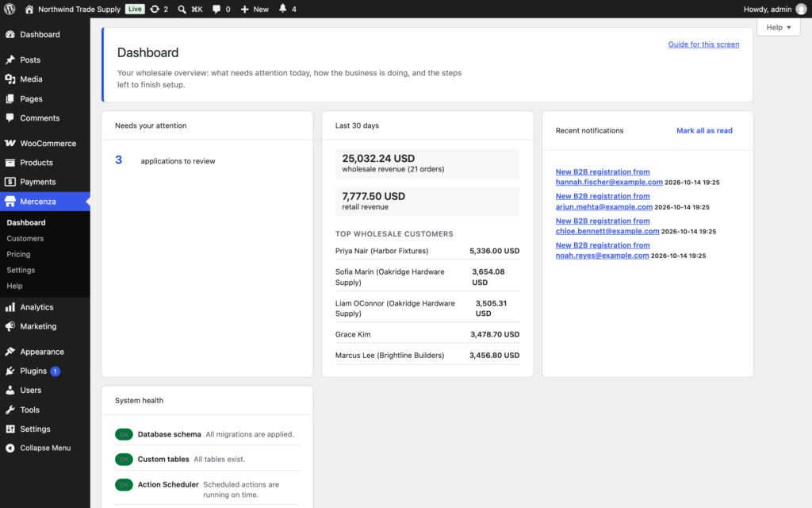
Task: Click the Last 30 days heading
Action: (357, 125)
